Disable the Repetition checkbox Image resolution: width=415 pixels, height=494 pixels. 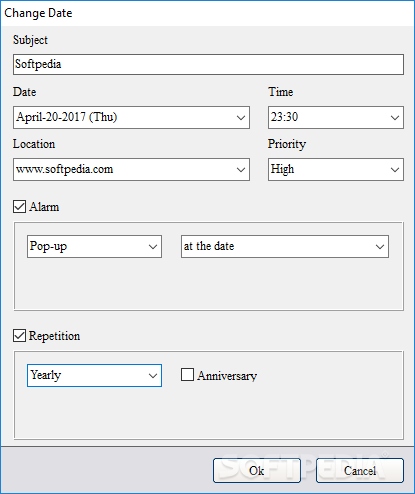click(x=19, y=335)
